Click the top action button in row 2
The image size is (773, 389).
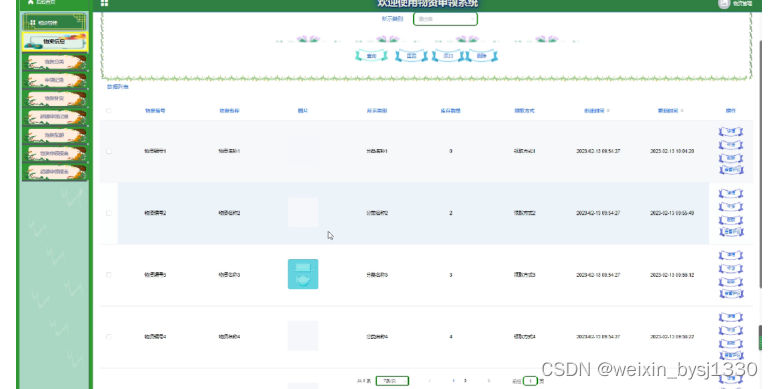[x=731, y=193]
